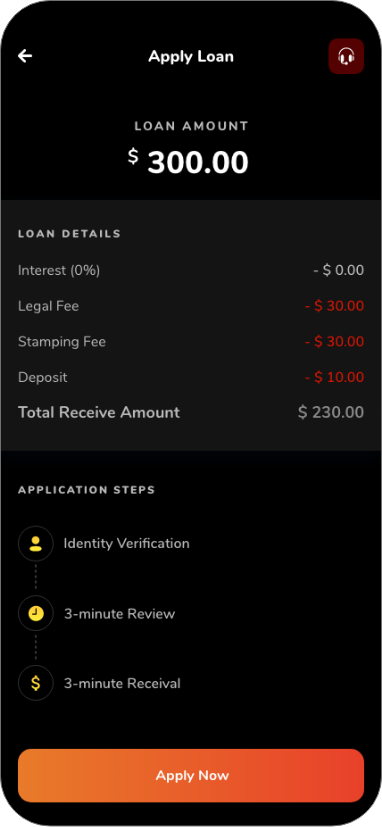The width and height of the screenshot is (382, 827).
Task: Tap the Legal Fee label
Action: coord(49,306)
